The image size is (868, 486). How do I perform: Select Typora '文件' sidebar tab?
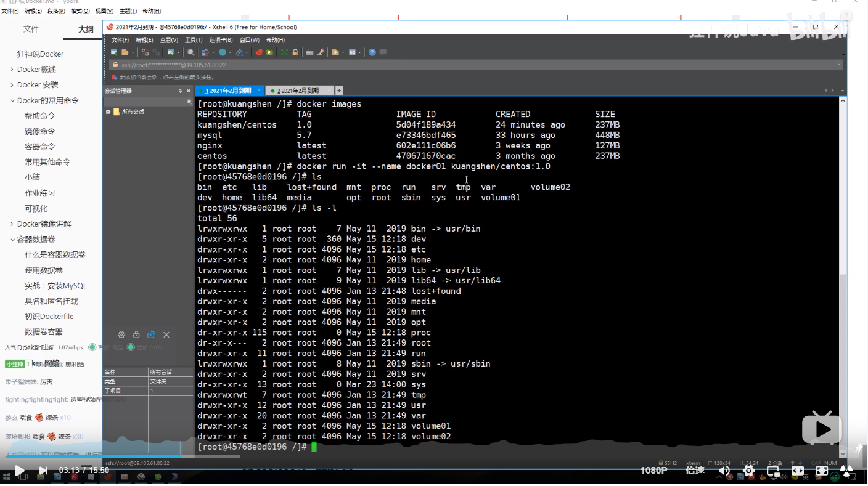tap(31, 29)
